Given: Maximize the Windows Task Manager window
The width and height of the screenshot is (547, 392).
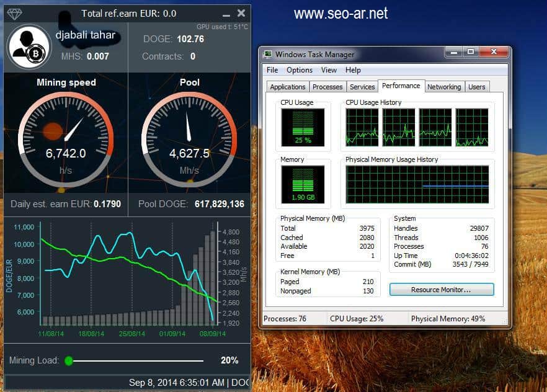Looking at the screenshot, I should [x=471, y=52].
